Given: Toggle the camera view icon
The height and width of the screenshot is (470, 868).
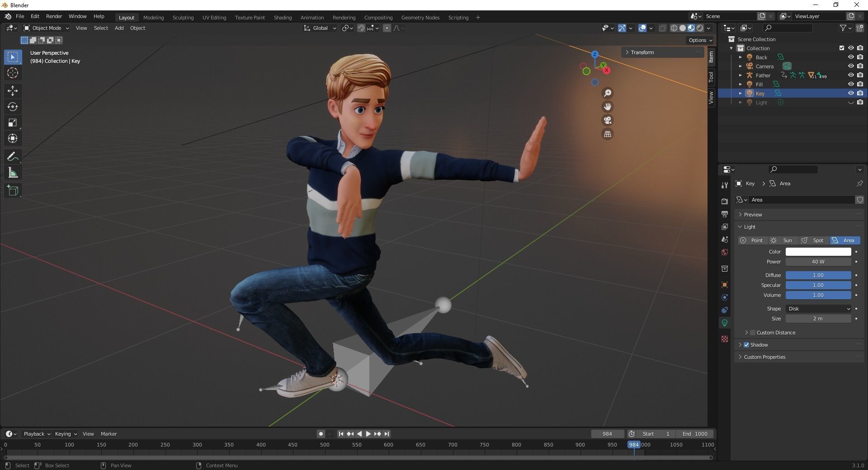Looking at the screenshot, I should pyautogui.click(x=608, y=120).
